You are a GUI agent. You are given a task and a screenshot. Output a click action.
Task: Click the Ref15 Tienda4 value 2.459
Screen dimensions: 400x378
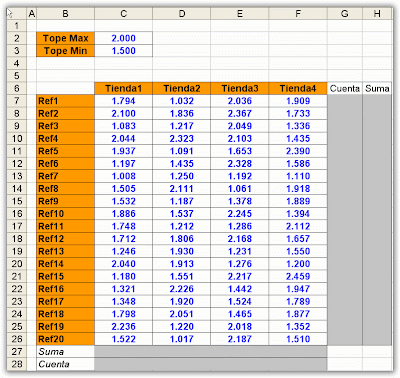(298, 276)
